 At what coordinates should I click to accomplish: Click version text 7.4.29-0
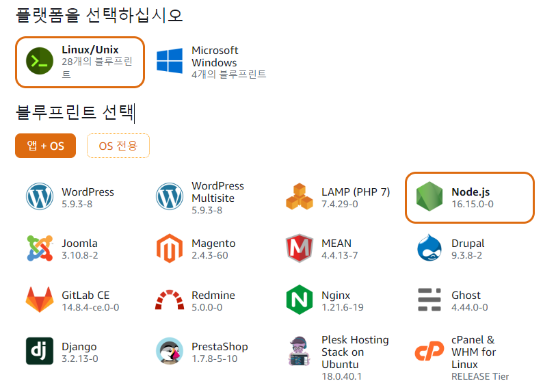340,204
